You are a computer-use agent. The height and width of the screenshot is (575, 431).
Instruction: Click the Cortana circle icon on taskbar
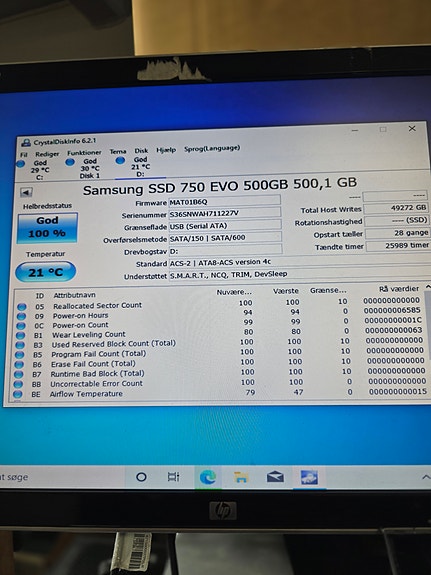[x=141, y=477]
